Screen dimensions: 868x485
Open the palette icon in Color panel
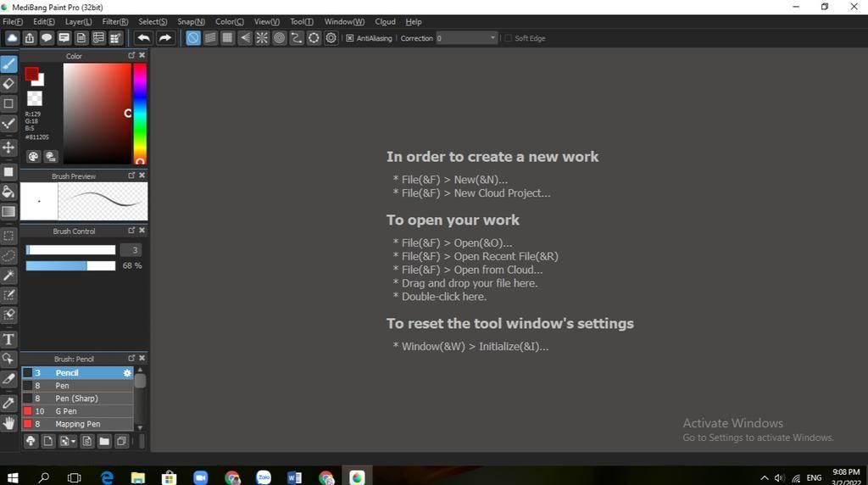[33, 157]
